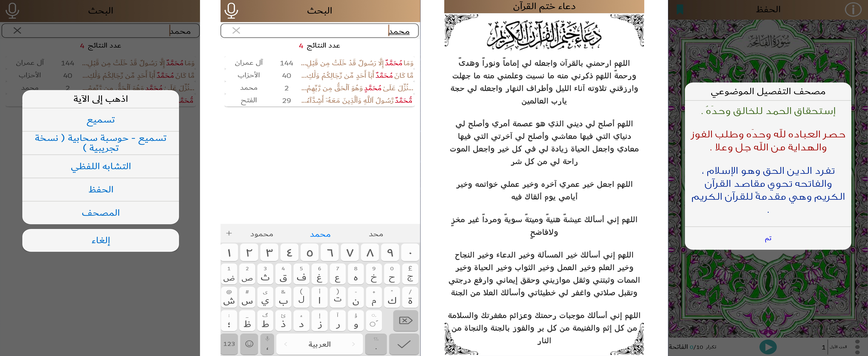Image resolution: width=868 pixels, height=356 pixels.
Task: Tap the و letter key
Action: [x=355, y=320]
